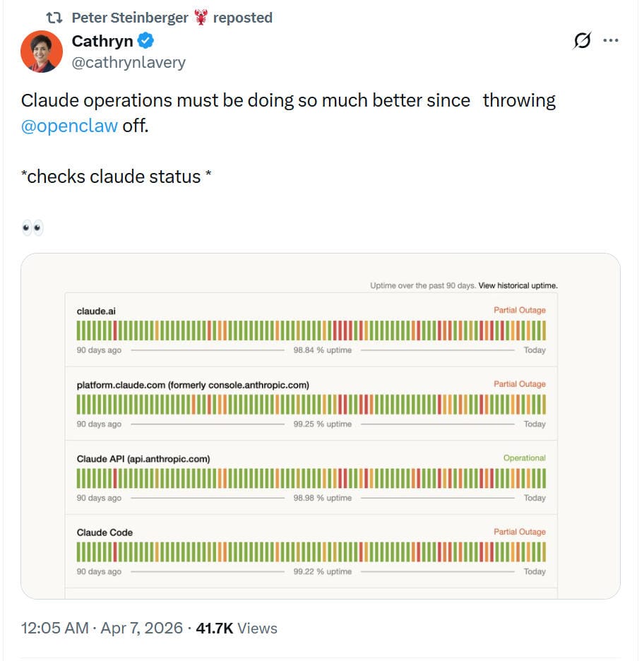This screenshot has width=644, height=661.
Task: Open Peter Steinberger reposted link
Action: point(172,18)
